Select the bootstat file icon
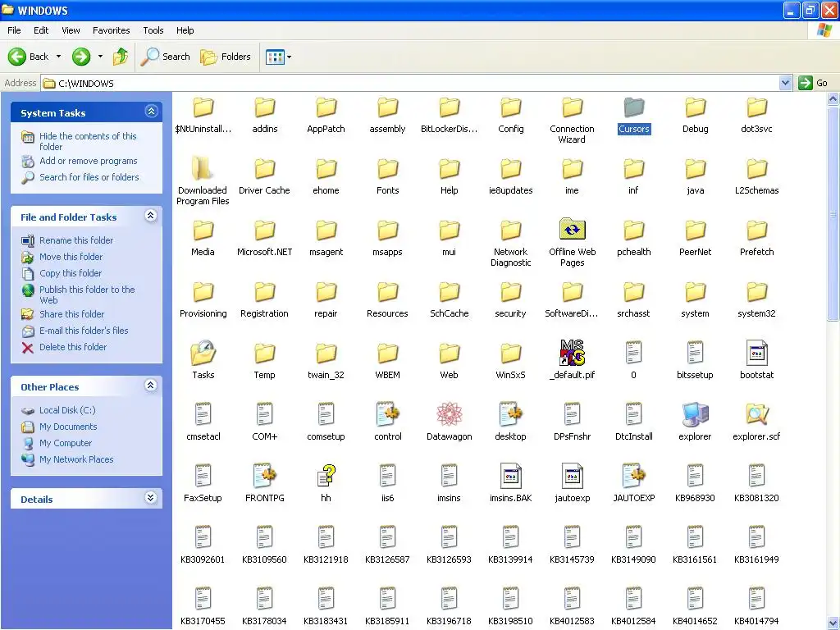Image resolution: width=840 pixels, height=630 pixels. (x=756, y=353)
